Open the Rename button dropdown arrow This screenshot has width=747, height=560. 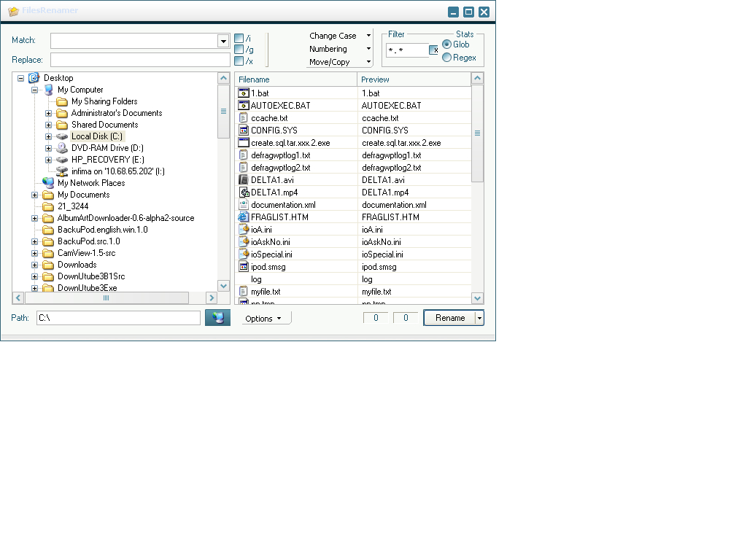tap(479, 318)
